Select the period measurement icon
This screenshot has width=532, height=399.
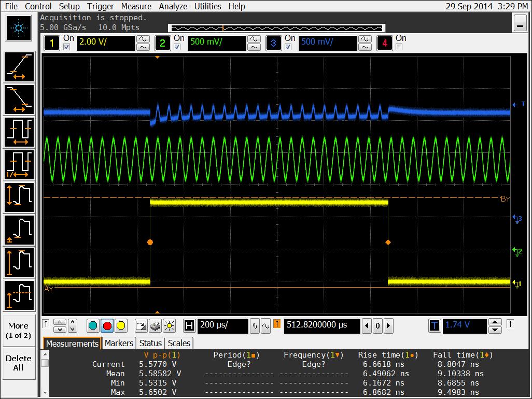pos(19,132)
